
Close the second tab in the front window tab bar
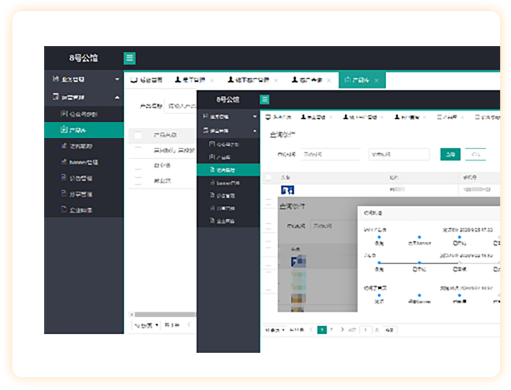pos(331,117)
